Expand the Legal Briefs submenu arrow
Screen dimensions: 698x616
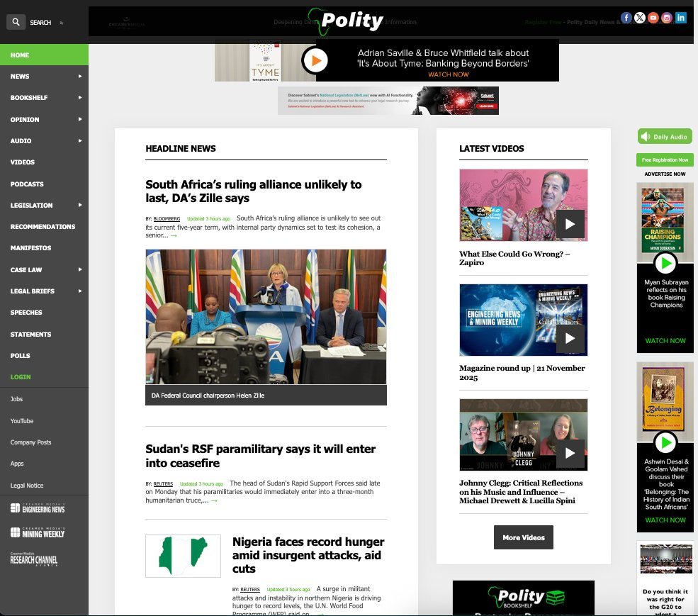(80, 291)
